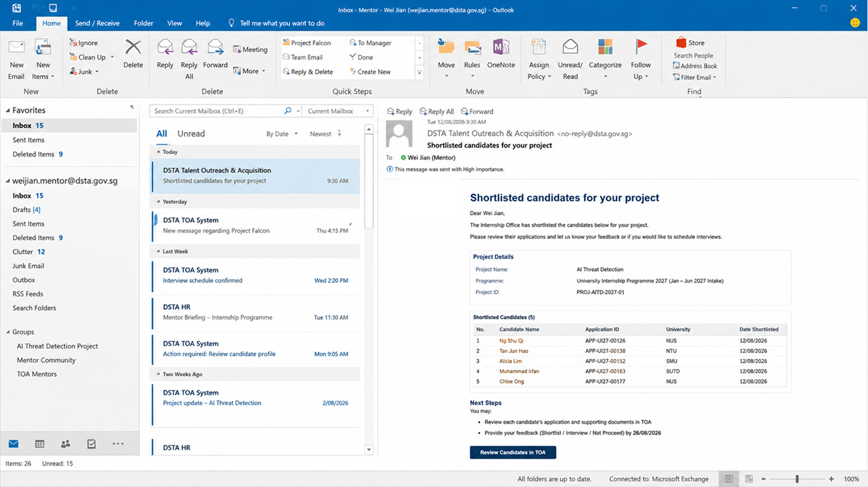This screenshot has width=868, height=487.
Task: Click the Ignore conversation icon
Action: [x=73, y=43]
